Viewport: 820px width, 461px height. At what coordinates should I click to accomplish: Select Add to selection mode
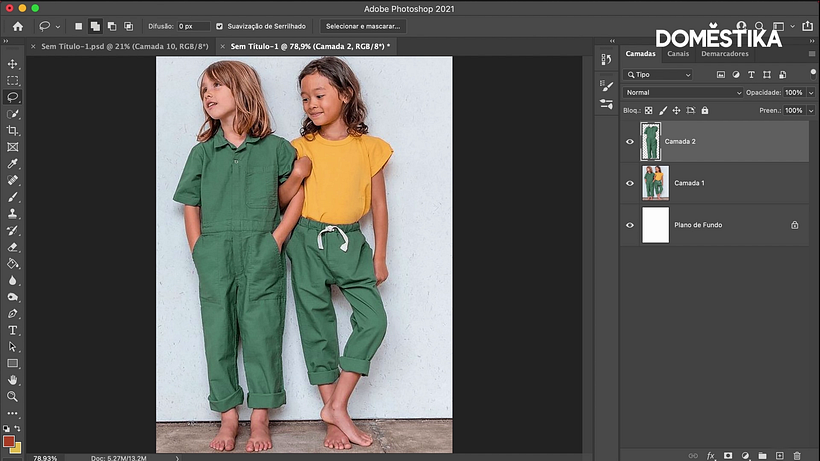tap(95, 26)
